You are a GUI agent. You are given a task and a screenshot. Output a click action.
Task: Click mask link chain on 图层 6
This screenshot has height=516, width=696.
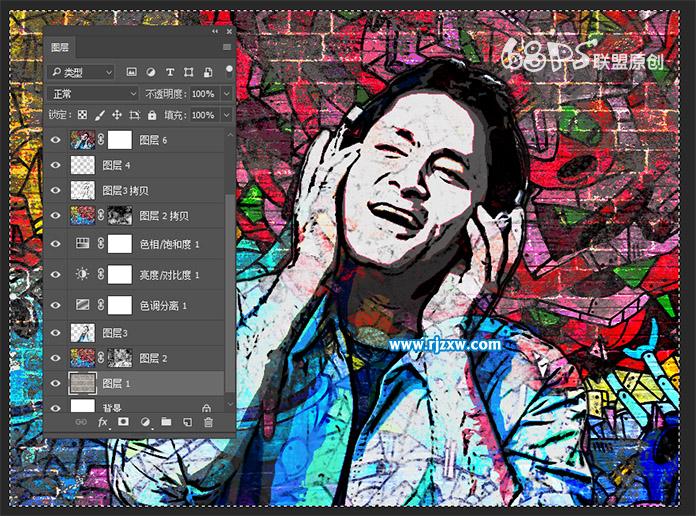click(x=101, y=140)
